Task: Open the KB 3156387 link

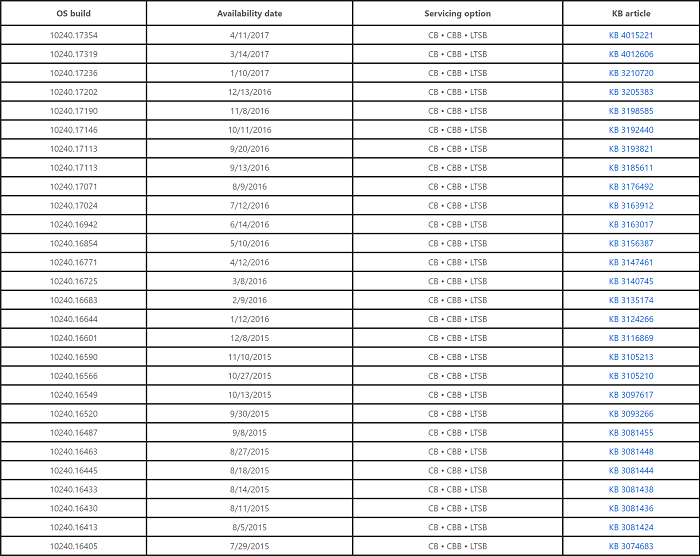Action: coord(631,243)
